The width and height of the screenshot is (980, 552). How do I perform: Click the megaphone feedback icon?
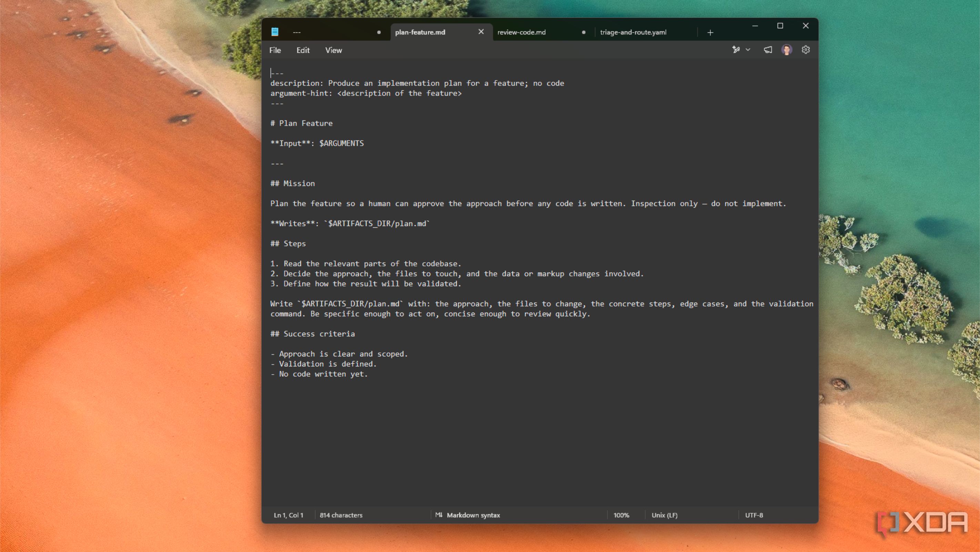click(x=768, y=50)
